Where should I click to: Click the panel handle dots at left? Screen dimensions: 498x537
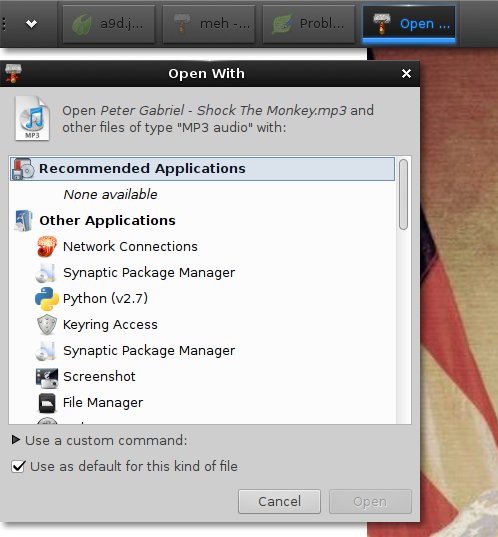tap(4, 24)
